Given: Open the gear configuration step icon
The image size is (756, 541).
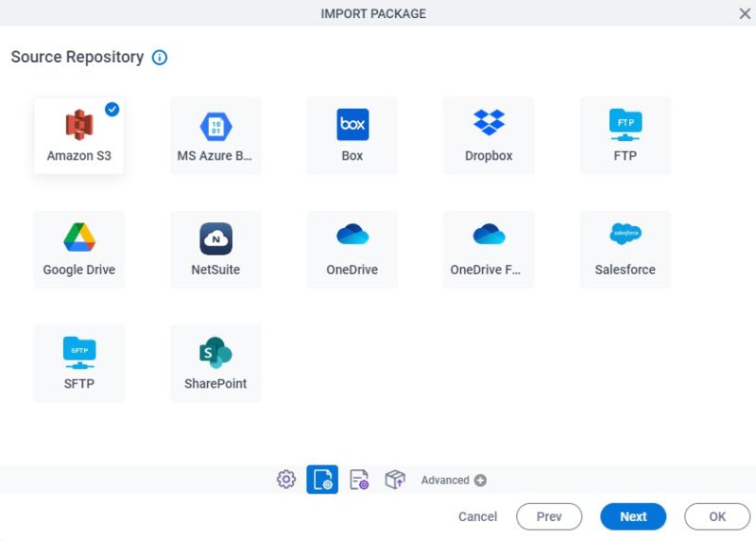Looking at the screenshot, I should coord(286,480).
